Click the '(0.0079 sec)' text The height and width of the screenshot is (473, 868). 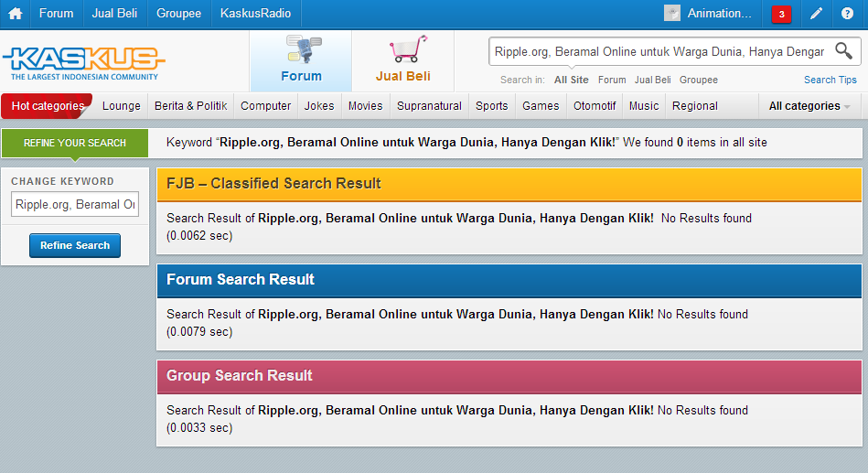pos(199,332)
